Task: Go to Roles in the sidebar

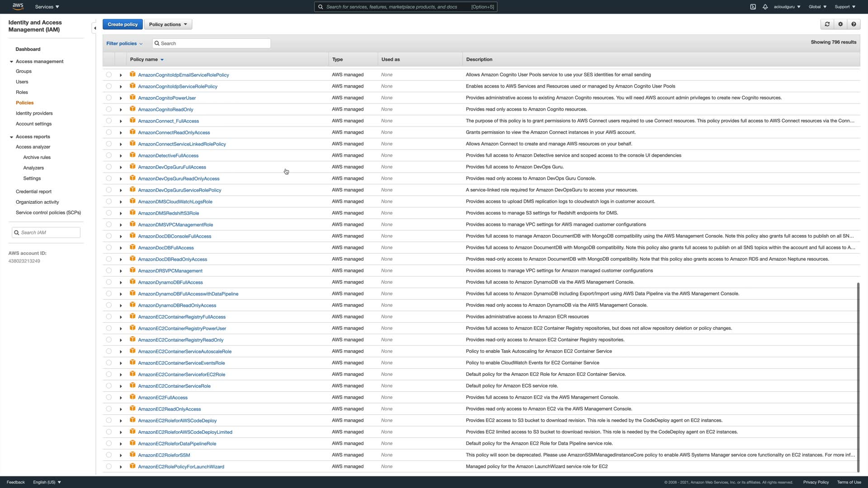Action: pyautogui.click(x=22, y=92)
